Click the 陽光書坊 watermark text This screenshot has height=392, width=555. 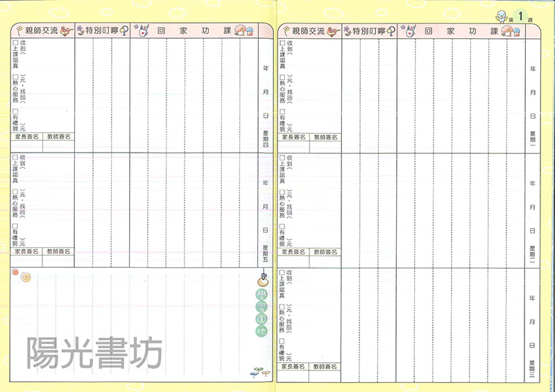[94, 354]
